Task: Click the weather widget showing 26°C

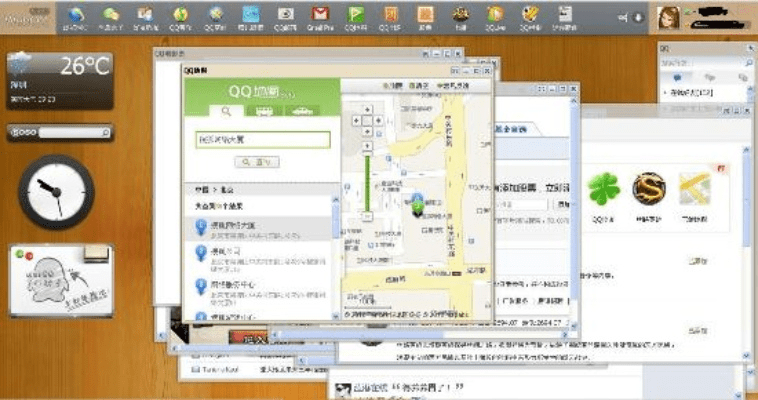Action: 60,81
